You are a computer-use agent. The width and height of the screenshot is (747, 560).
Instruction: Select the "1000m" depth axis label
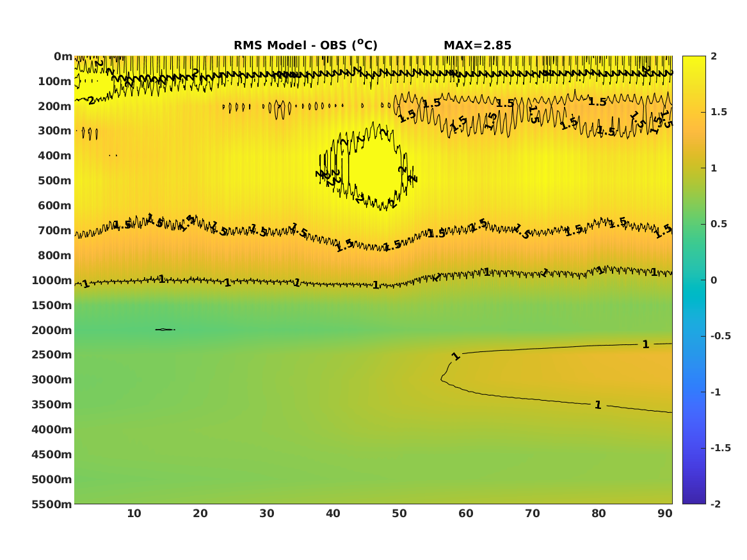[x=52, y=280]
